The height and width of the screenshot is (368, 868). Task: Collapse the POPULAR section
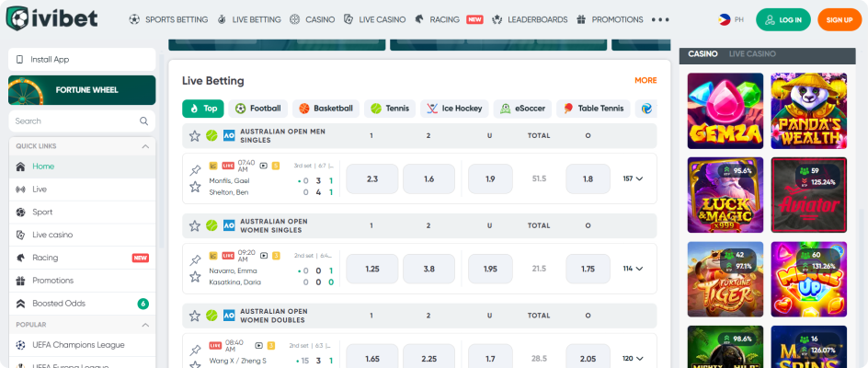145,325
